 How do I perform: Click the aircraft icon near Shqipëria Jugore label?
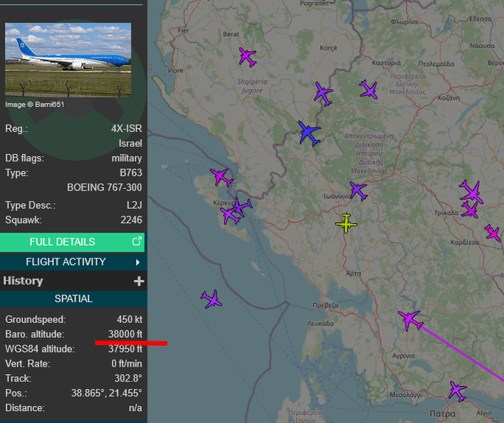(248, 56)
